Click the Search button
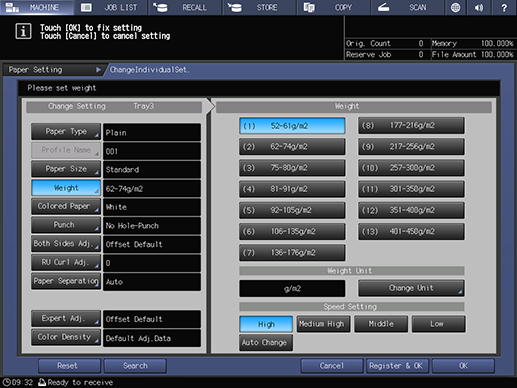Screen dimensions: 517x388 (x=135, y=366)
